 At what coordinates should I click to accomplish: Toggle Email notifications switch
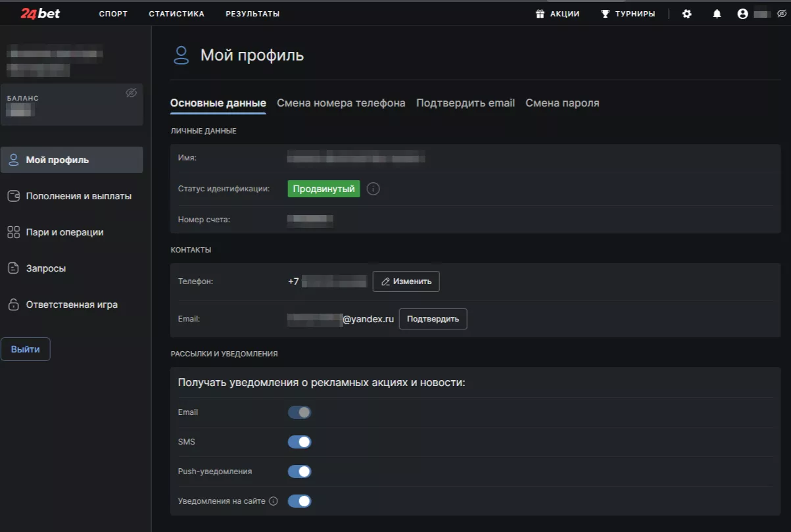pyautogui.click(x=299, y=412)
